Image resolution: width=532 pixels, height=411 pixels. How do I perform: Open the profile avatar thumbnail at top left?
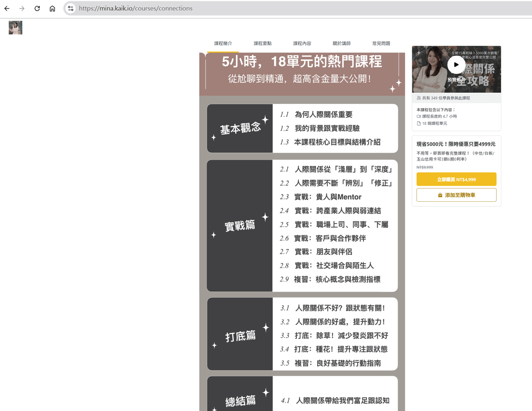(x=15, y=27)
